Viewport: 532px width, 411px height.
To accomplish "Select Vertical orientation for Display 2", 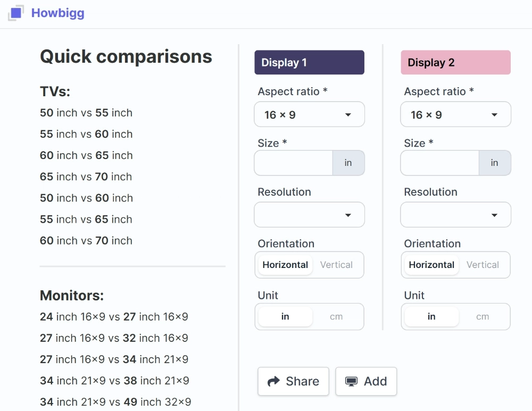I will (483, 265).
